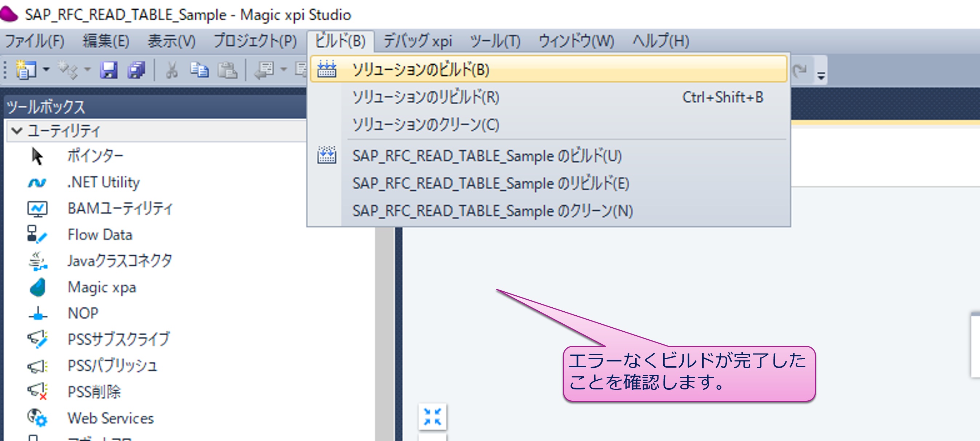
Task: Click the Cut scissors icon
Action: [x=172, y=70]
